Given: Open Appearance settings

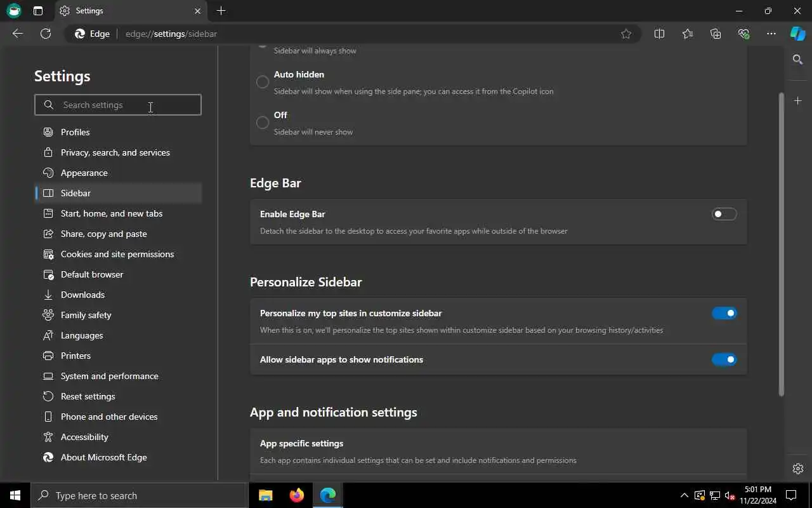Looking at the screenshot, I should pos(118,173).
